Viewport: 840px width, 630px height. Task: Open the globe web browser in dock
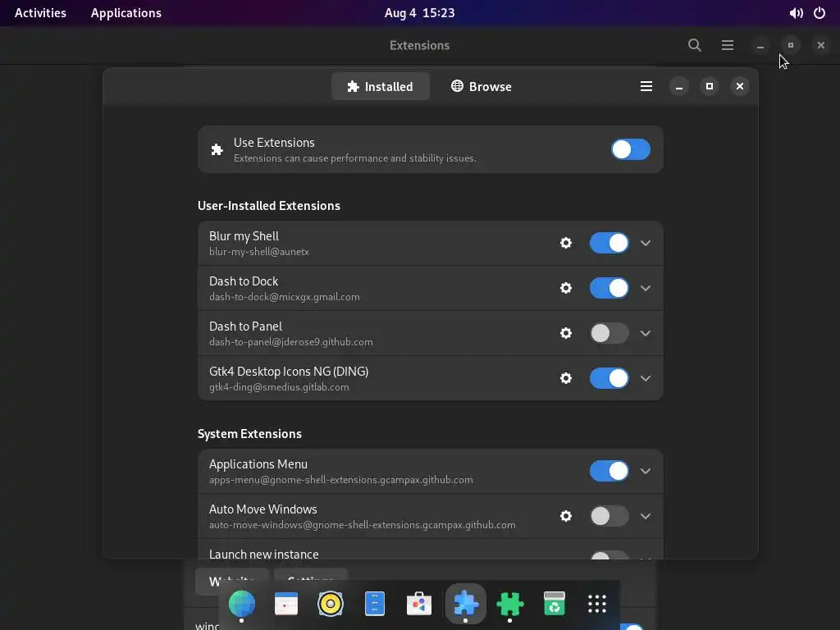(x=242, y=604)
